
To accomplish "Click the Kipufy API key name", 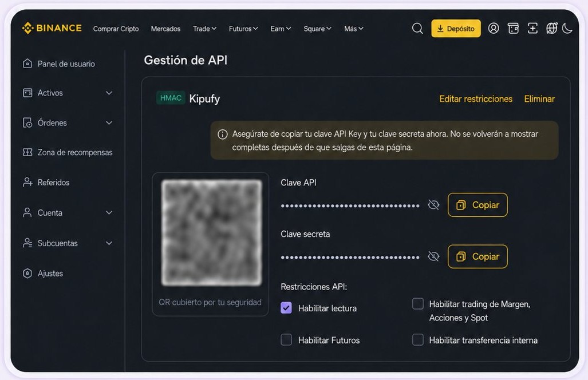I will 204,98.
